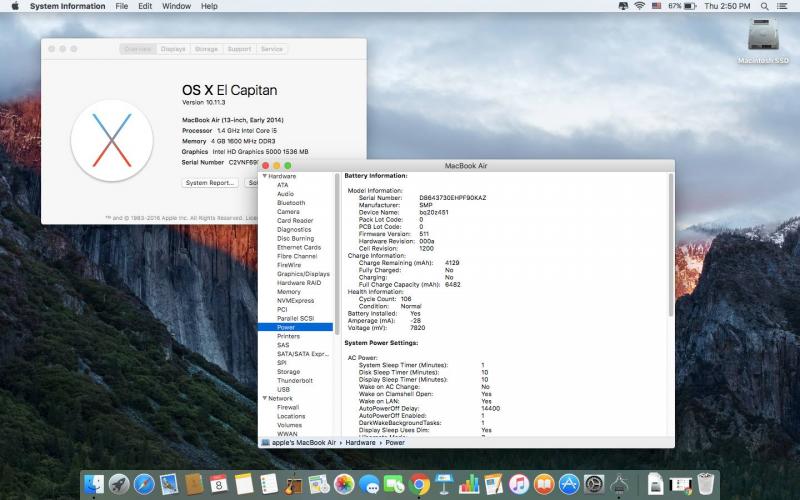Open System Preferences from the Dock
This screenshot has width=800, height=500.
point(594,484)
